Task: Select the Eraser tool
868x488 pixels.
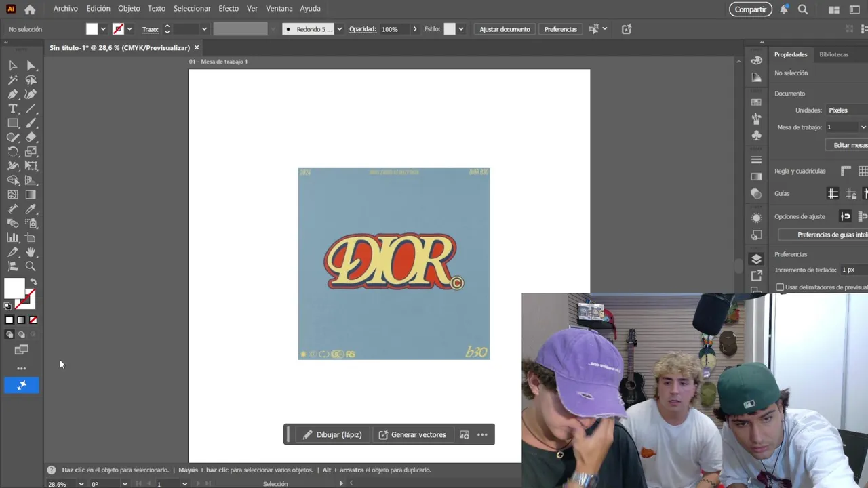Action: click(31, 138)
